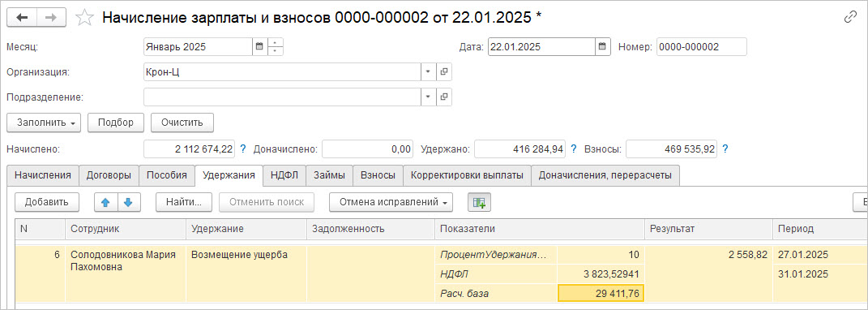Open the Доначисления, перерасчеты tab
Image resolution: width=868 pixels, height=310 pixels.
coord(605,175)
